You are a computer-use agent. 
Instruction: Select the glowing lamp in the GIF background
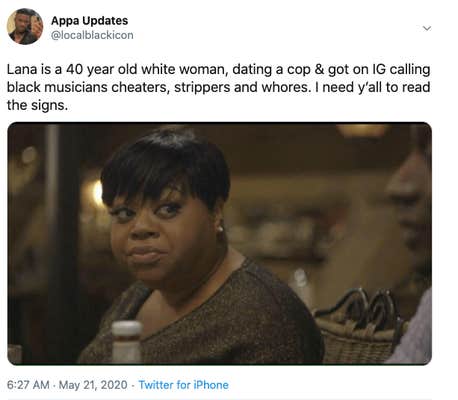97,193
